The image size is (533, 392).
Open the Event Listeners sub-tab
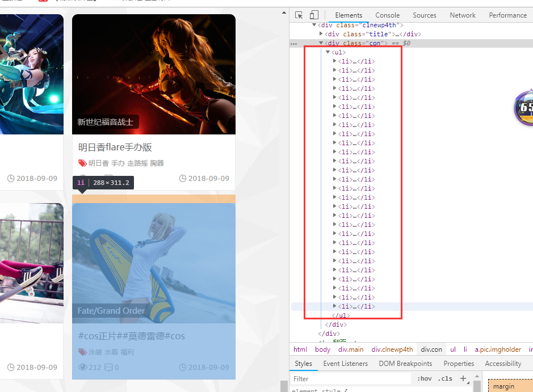345,364
